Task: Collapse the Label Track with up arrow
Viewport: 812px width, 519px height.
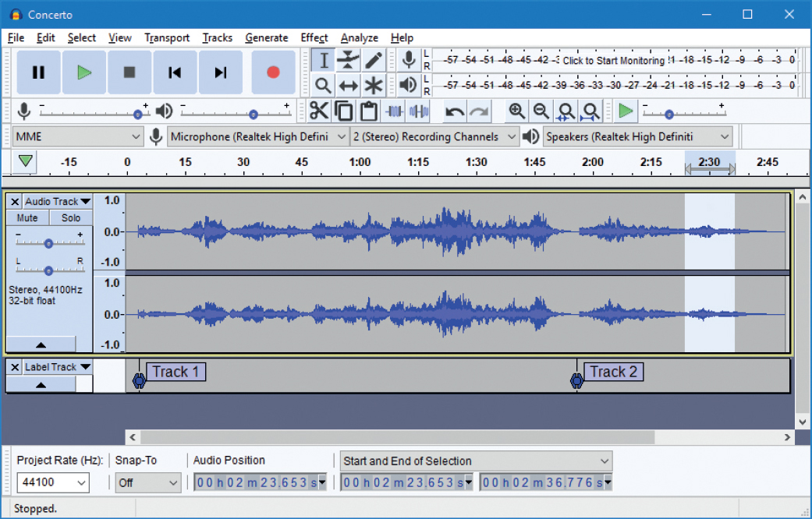Action: click(x=41, y=384)
